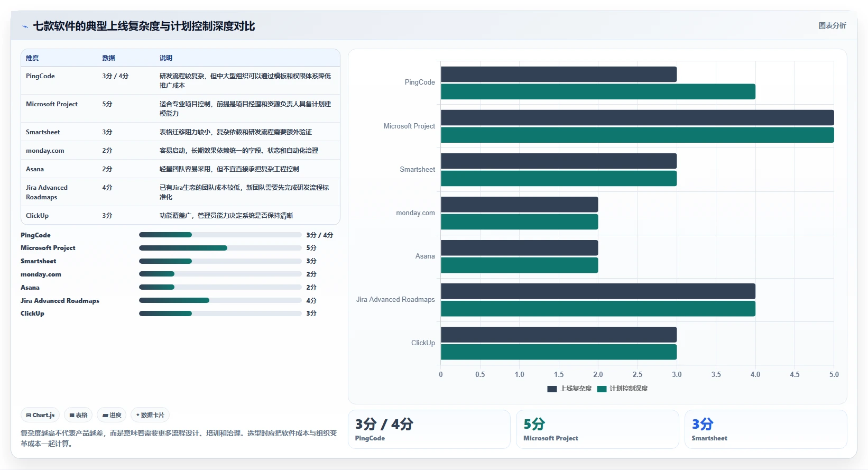Click the PingCode progress bar
Screen dimensions: 868x470
(x=220, y=235)
